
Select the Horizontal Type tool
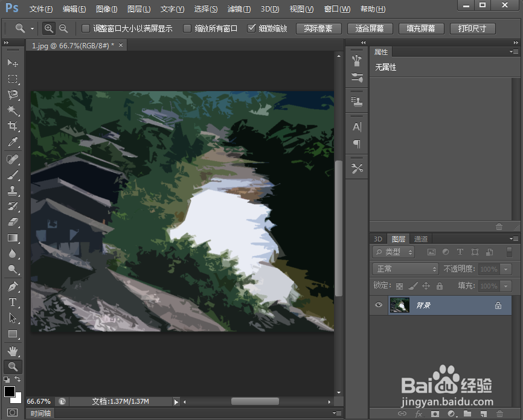13,302
